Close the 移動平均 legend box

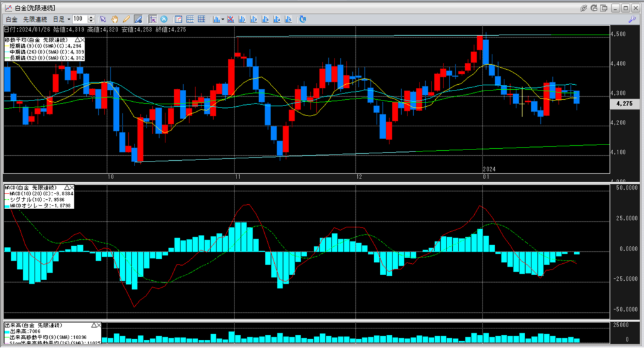pos(82,40)
